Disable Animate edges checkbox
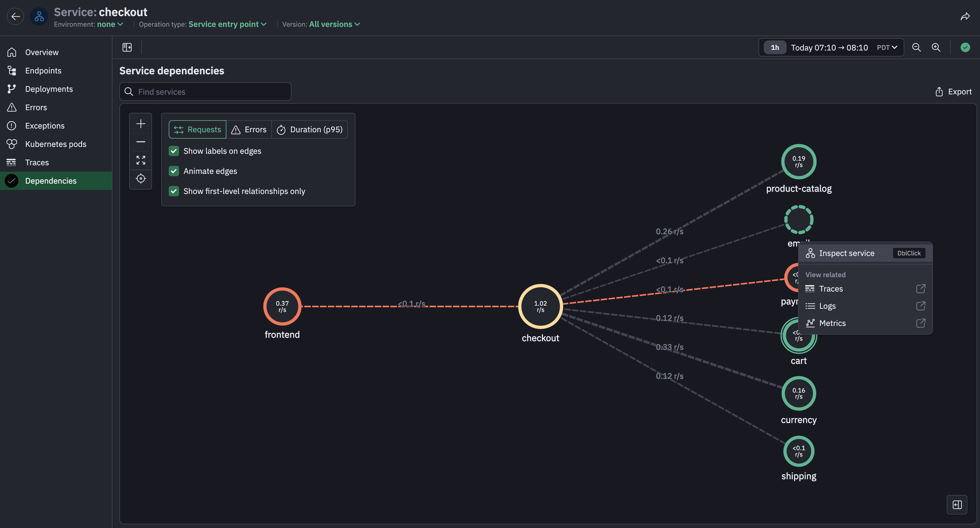Viewport: 980px width, 528px height. 174,171
